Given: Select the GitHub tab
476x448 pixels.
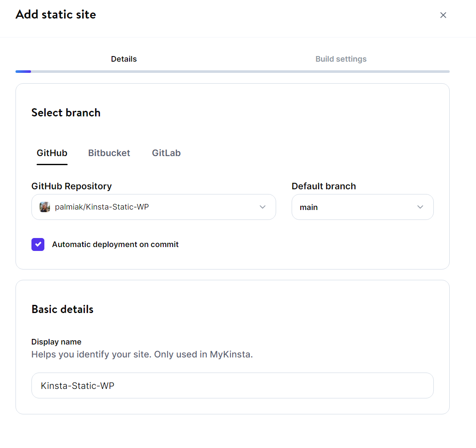Looking at the screenshot, I should click(52, 153).
